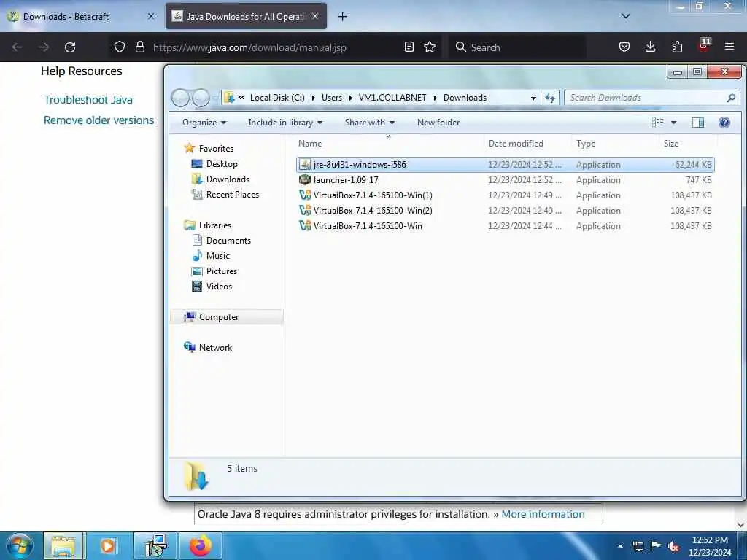Click the Firefox forward arrow
The width and height of the screenshot is (747, 560).
44,47
